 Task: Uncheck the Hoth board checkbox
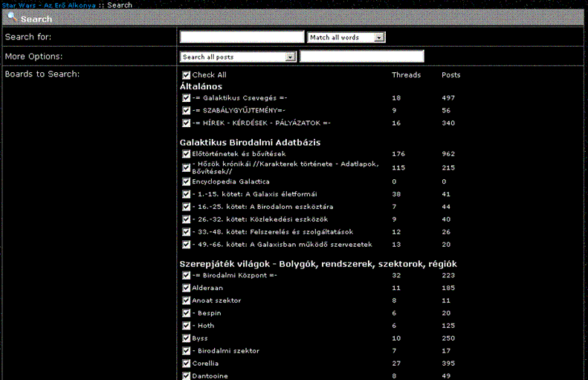tap(187, 326)
